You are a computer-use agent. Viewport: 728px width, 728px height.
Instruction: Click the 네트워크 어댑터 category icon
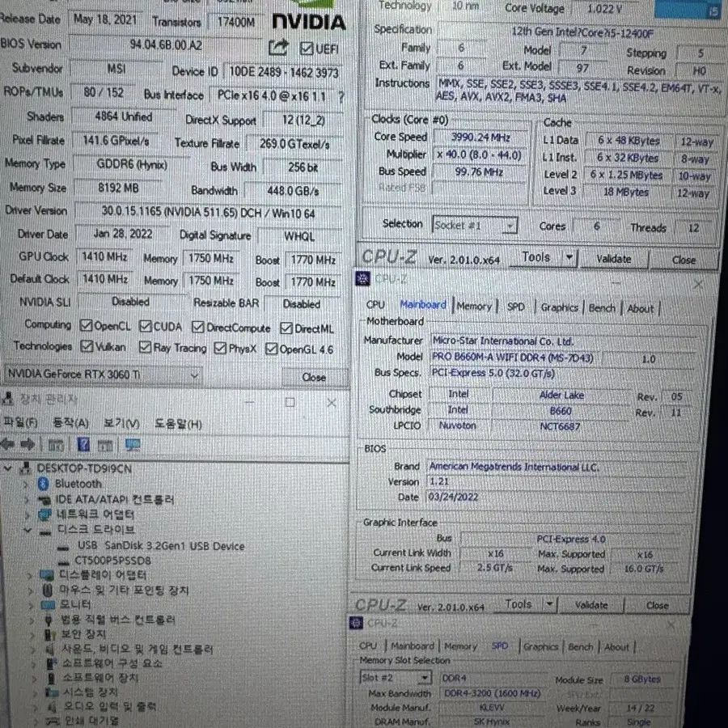click(45, 514)
